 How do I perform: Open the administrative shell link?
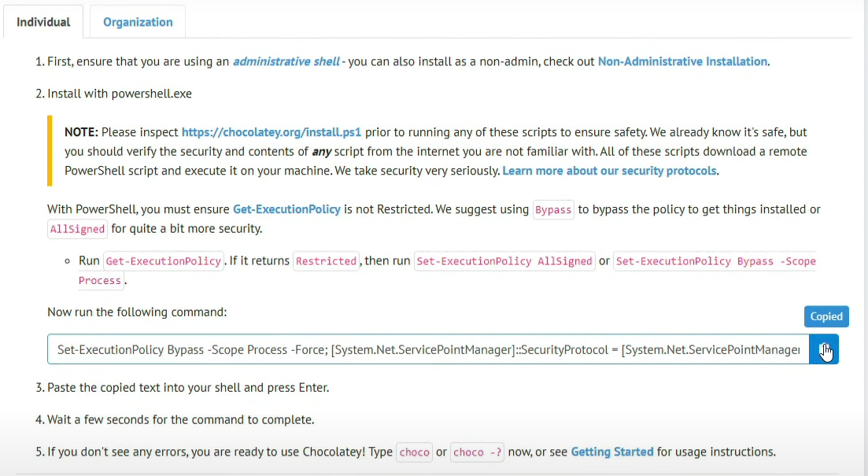(x=286, y=61)
